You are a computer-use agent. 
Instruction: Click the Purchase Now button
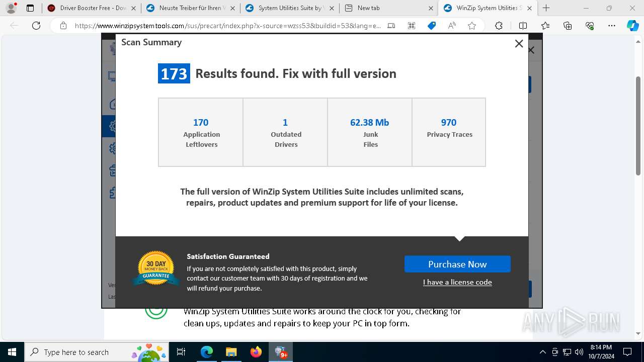[457, 264]
